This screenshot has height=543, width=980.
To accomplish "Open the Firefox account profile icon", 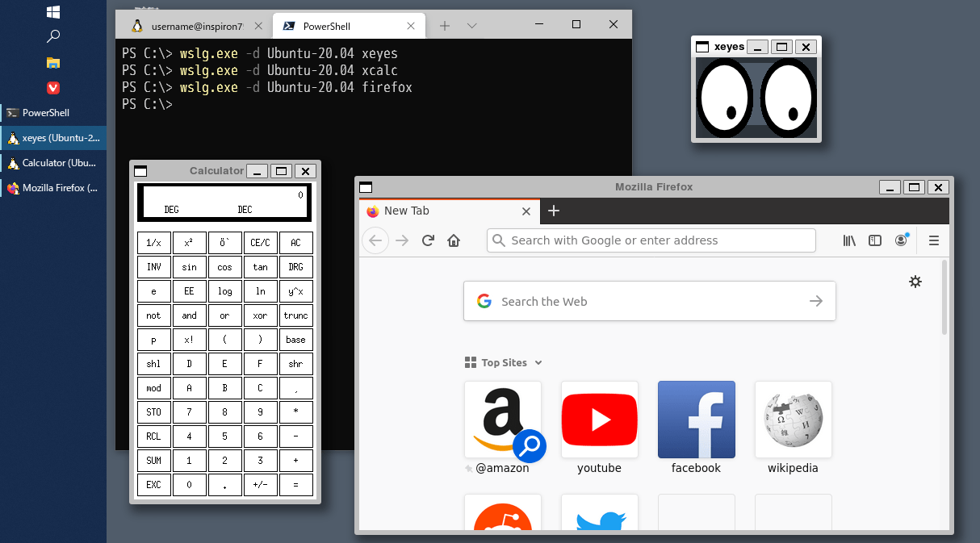I will [901, 240].
